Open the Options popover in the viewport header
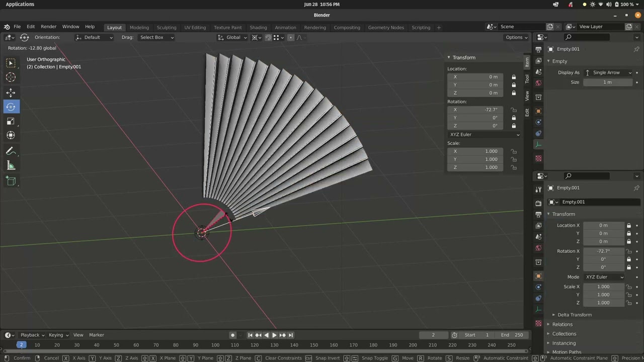The height and width of the screenshot is (362, 644). [x=517, y=37]
